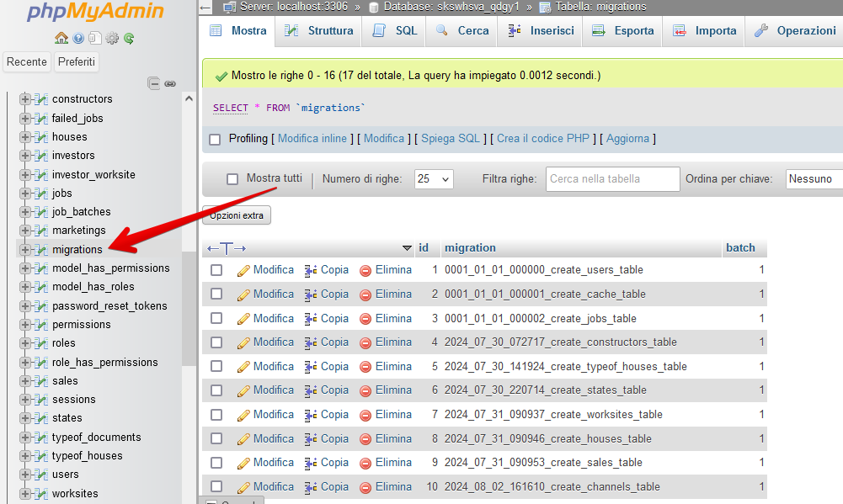This screenshot has width=843, height=504.
Task: Open the Ordina per chiave dropdown
Action: (x=814, y=179)
